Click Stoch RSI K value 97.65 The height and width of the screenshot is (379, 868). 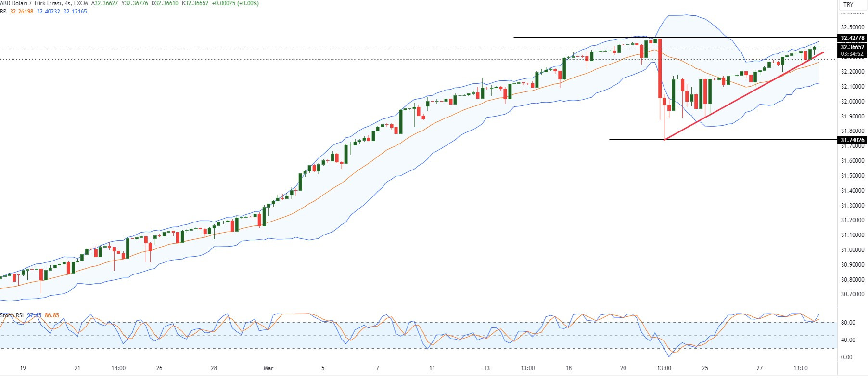(x=34, y=315)
